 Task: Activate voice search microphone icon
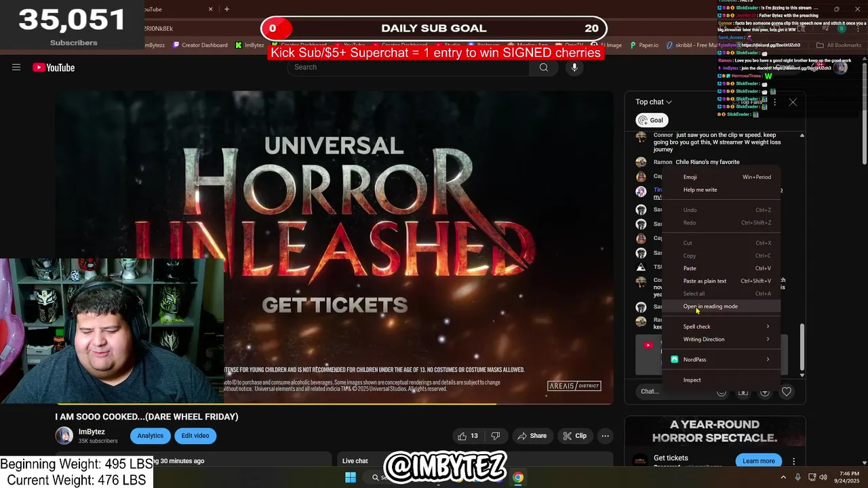574,67
